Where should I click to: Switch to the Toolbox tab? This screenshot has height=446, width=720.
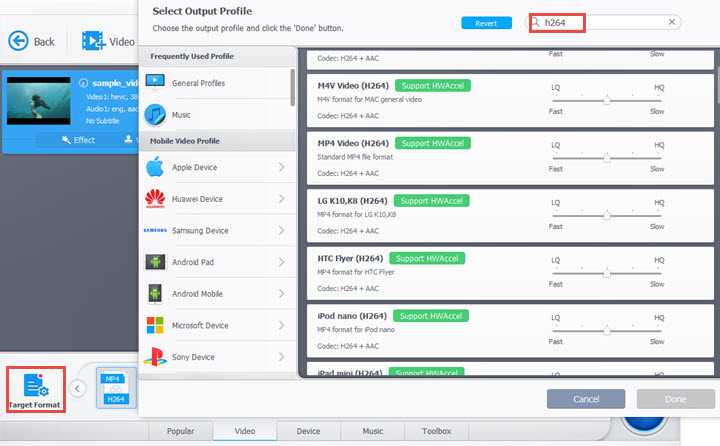click(x=436, y=431)
